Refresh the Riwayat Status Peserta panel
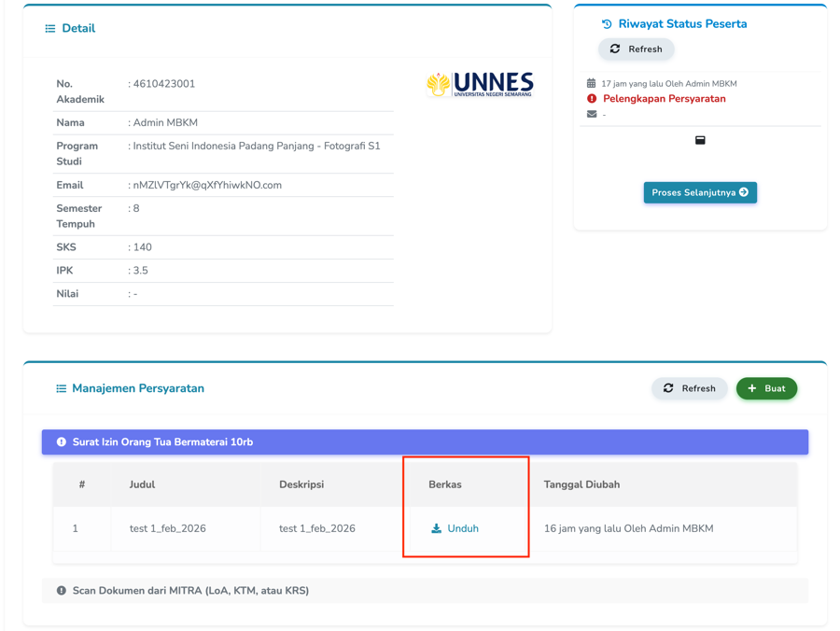 click(x=636, y=49)
